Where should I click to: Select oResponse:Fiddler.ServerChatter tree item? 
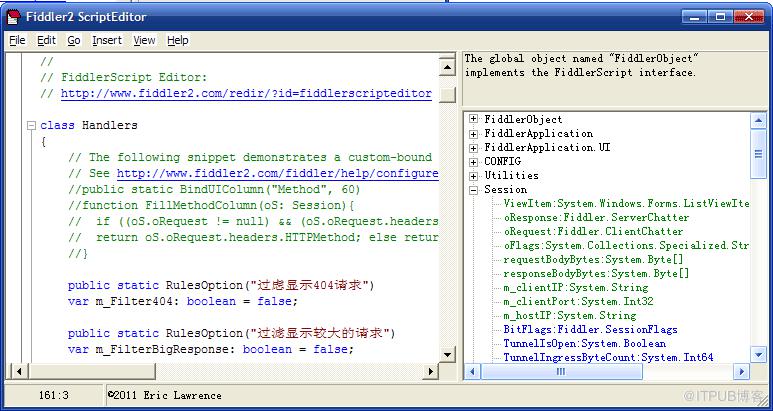coord(597,217)
